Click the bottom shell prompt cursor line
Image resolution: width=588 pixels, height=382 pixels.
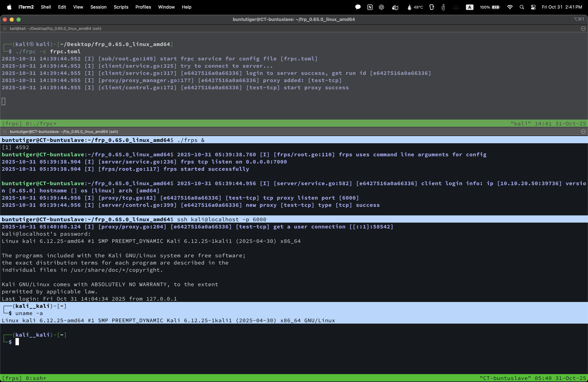pyautogui.click(x=17, y=342)
